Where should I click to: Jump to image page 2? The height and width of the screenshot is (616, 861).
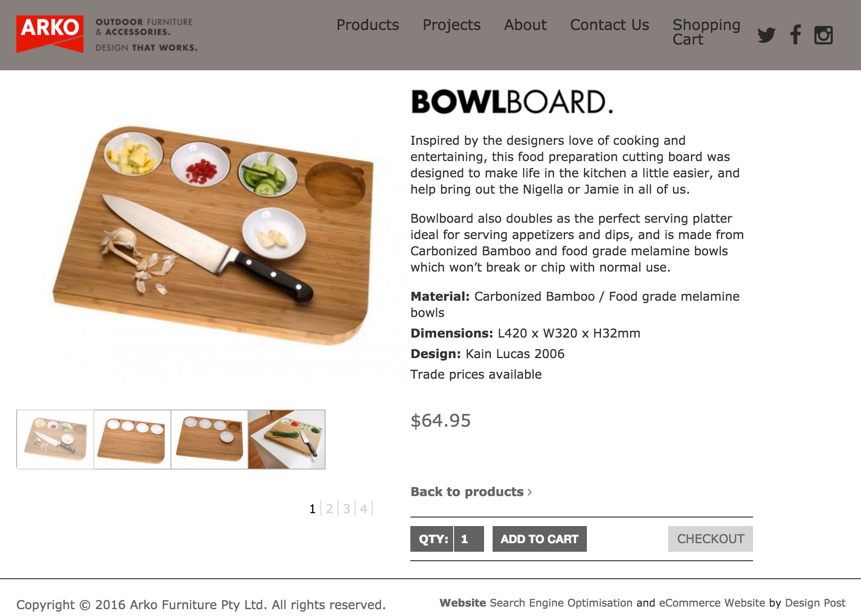click(329, 509)
